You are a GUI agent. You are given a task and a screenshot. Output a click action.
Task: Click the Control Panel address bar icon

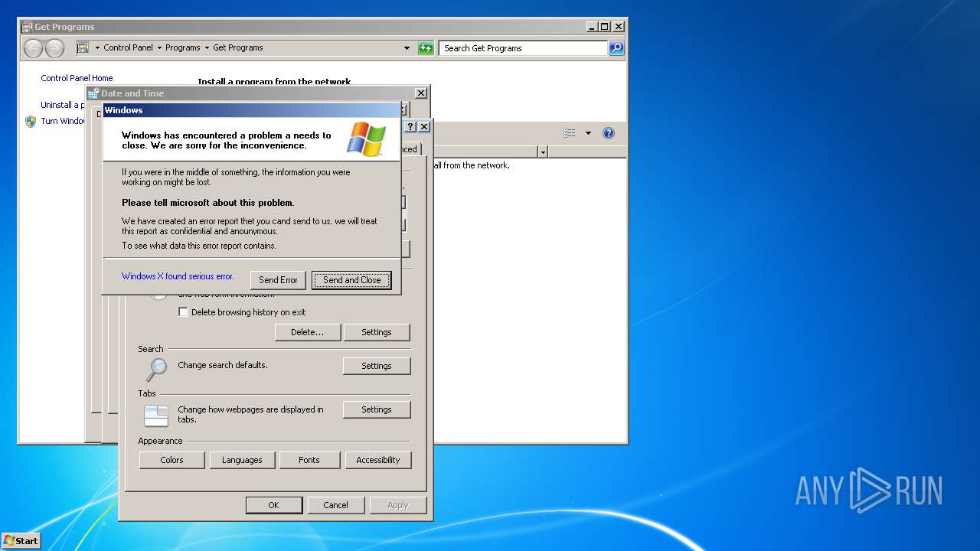(83, 47)
